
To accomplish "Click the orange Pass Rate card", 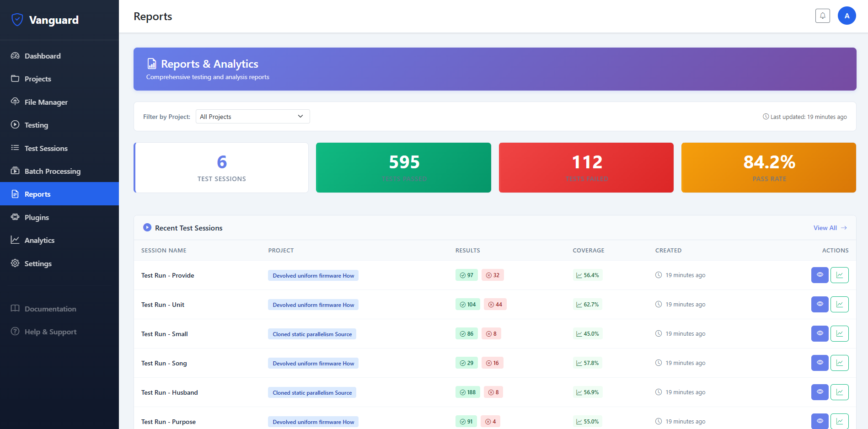I will pyautogui.click(x=768, y=167).
